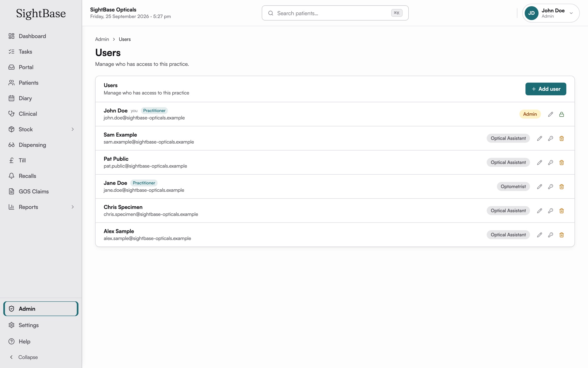The width and height of the screenshot is (588, 368).
Task: Open the Patients section
Action: tap(41, 83)
